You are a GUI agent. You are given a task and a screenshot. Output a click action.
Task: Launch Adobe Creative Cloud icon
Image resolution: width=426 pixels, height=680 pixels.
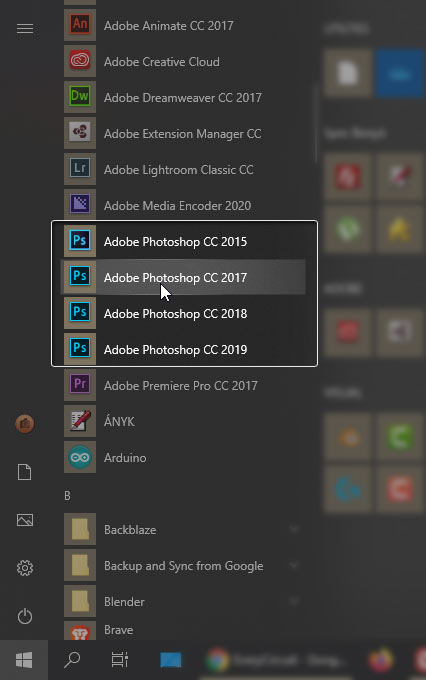80,61
